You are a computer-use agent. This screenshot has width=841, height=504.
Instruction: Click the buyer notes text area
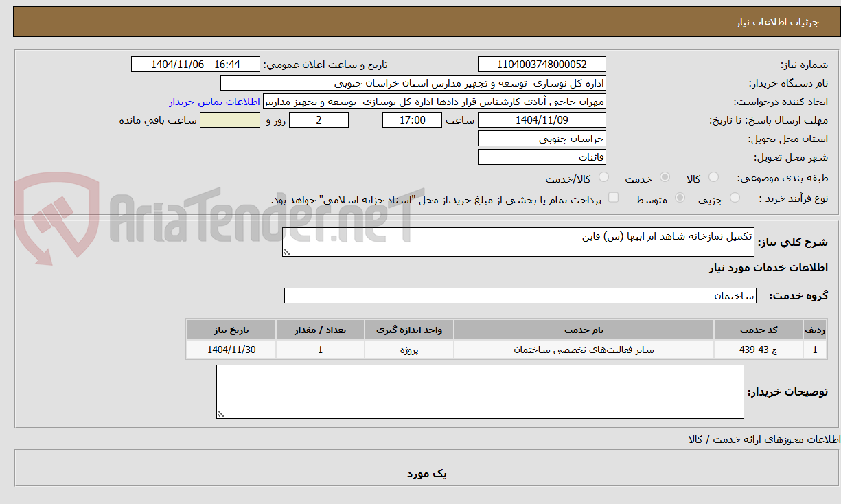(x=480, y=392)
